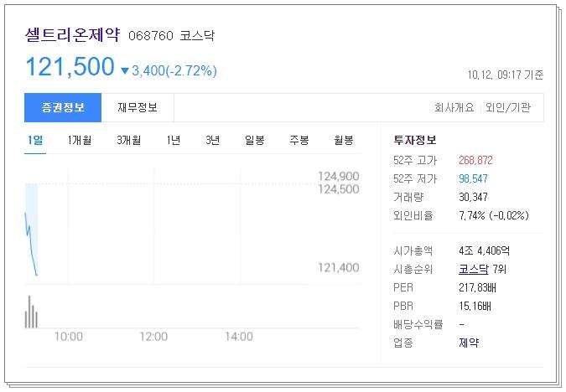Screen dimensions: 566x392
Task: Click the down arrow change indicator
Action: pos(125,70)
